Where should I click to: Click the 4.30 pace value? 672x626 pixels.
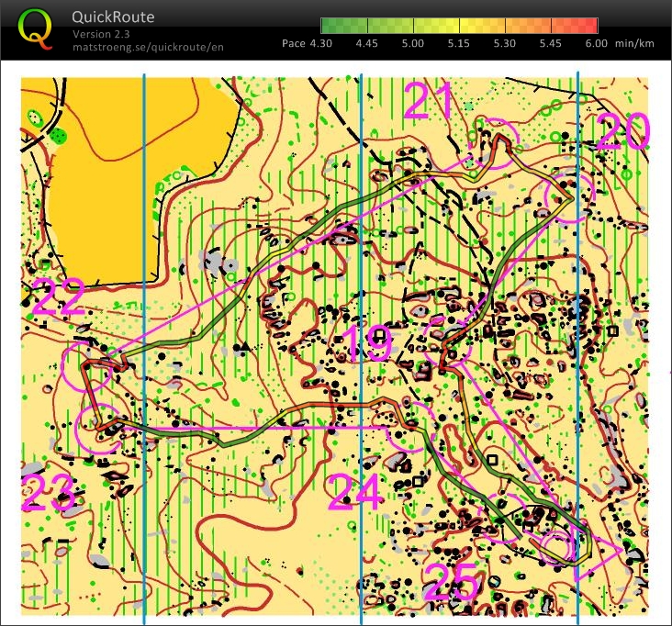[x=321, y=43]
